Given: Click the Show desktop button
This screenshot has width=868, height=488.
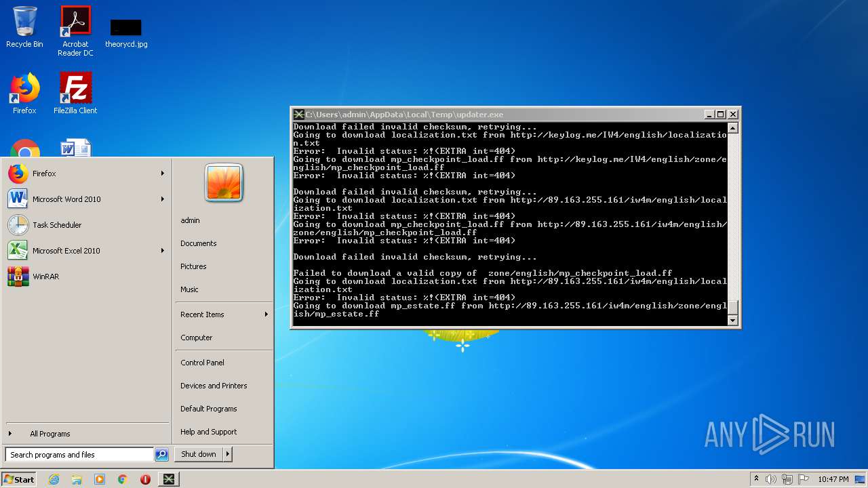Looking at the screenshot, I should pos(861,479).
